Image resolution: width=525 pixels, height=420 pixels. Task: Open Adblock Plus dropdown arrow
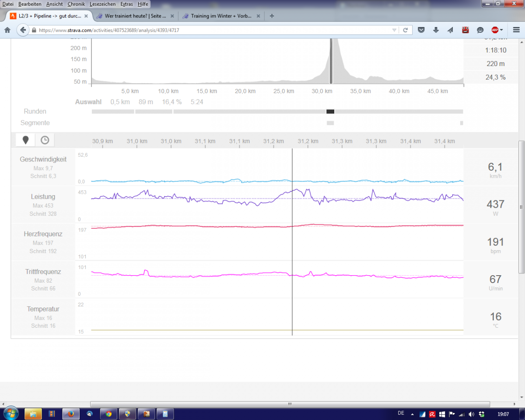(x=501, y=30)
